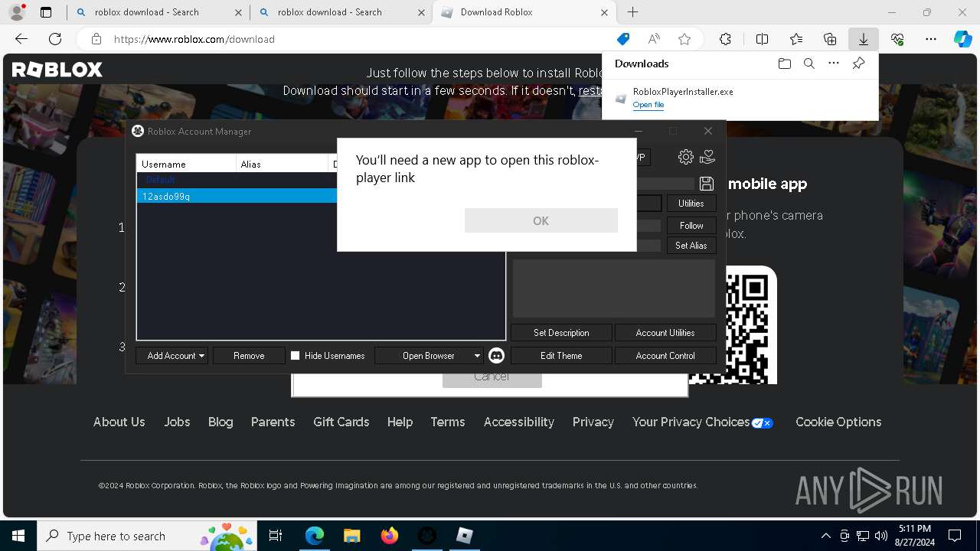Open the downloads folder icon in Downloads panel
This screenshot has height=551, width=980.
coord(785,64)
